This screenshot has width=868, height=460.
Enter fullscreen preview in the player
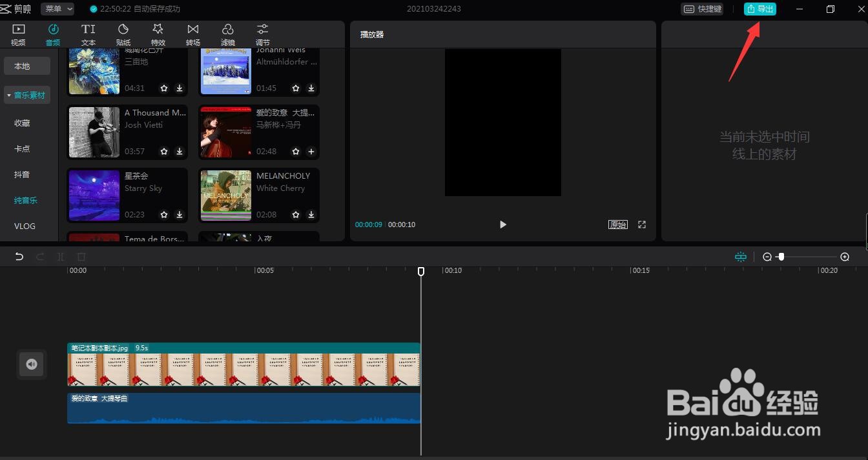[642, 225]
